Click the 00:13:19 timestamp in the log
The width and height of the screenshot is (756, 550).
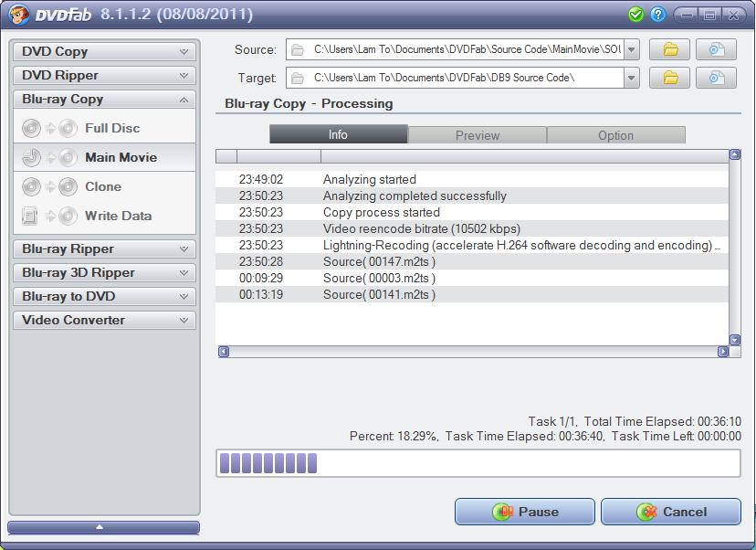pyautogui.click(x=261, y=294)
